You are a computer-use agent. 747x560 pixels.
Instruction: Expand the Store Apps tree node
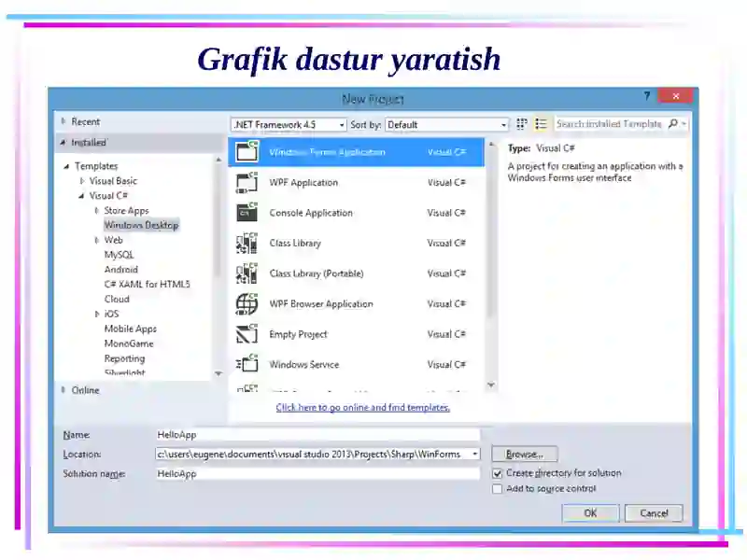point(97,211)
